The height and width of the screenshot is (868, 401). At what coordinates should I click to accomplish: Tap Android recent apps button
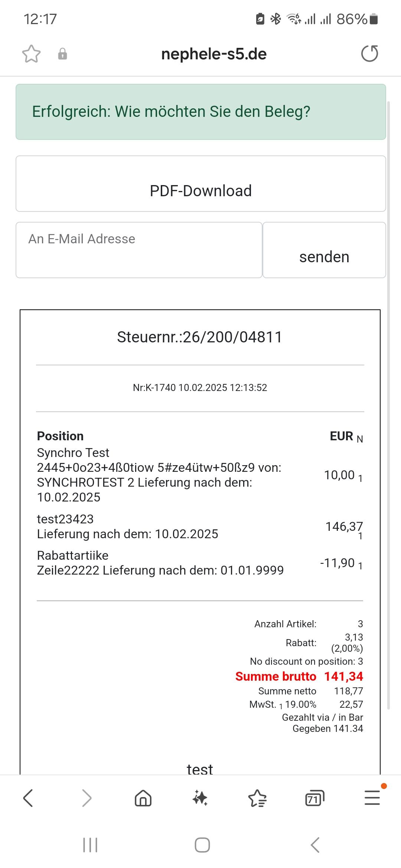[90, 845]
